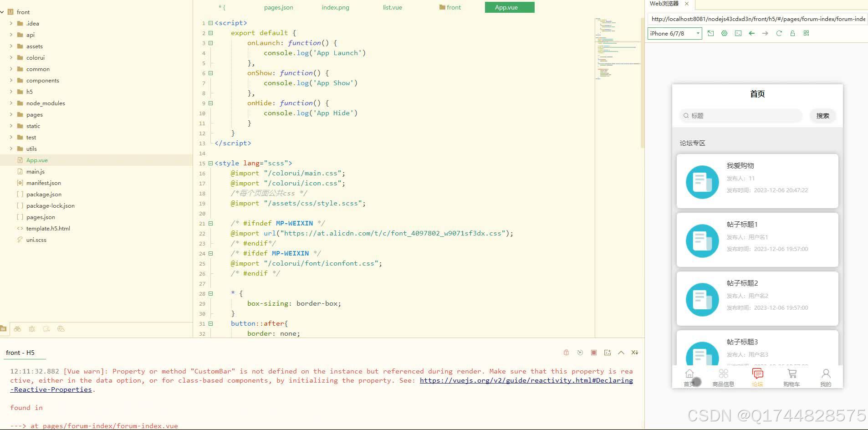Select the front - H5 console tab
The width and height of the screenshot is (868, 430).
point(20,353)
